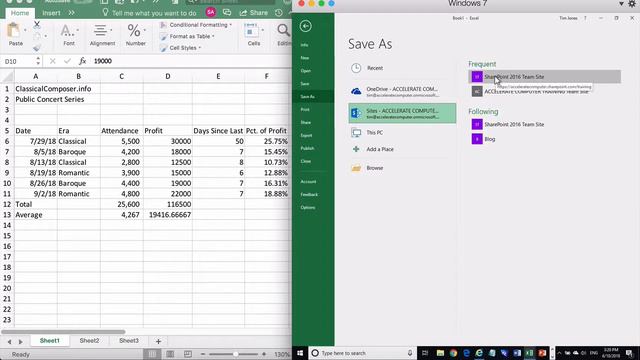Click the Name Box stepper arrows
Screen dimensions: 640x360
(38, 61)
